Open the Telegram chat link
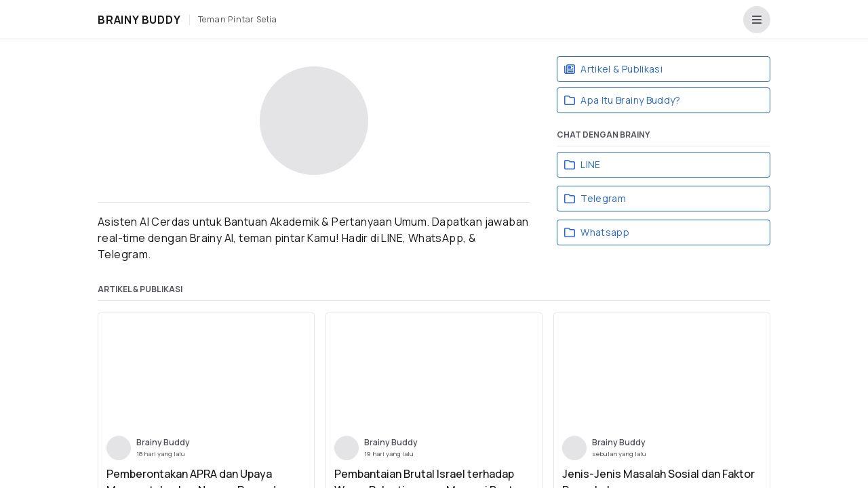This screenshot has width=868, height=488. tap(603, 199)
